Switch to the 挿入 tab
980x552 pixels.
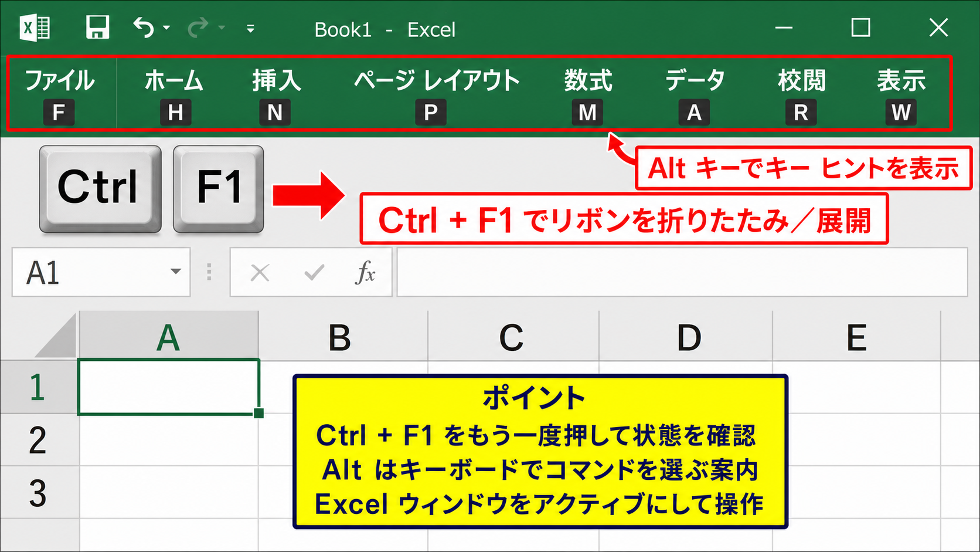point(277,81)
